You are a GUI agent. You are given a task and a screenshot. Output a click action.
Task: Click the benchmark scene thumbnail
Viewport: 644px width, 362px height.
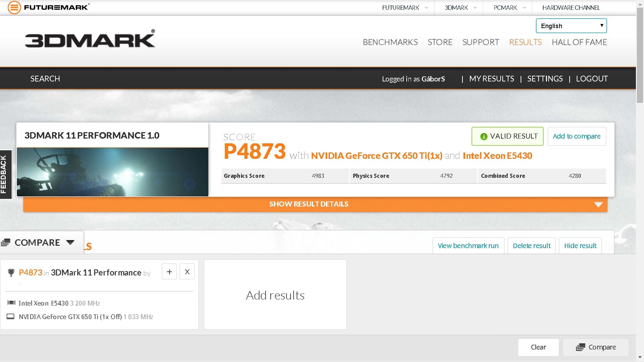pos(113,172)
